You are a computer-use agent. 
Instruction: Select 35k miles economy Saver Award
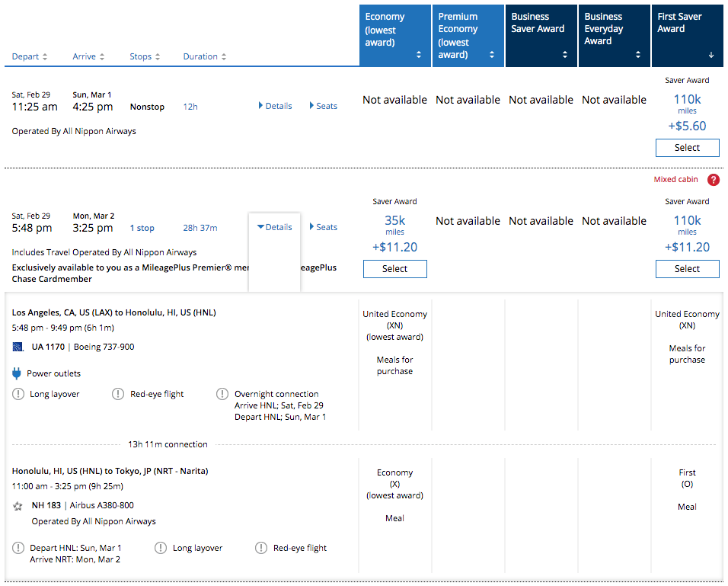click(x=394, y=268)
